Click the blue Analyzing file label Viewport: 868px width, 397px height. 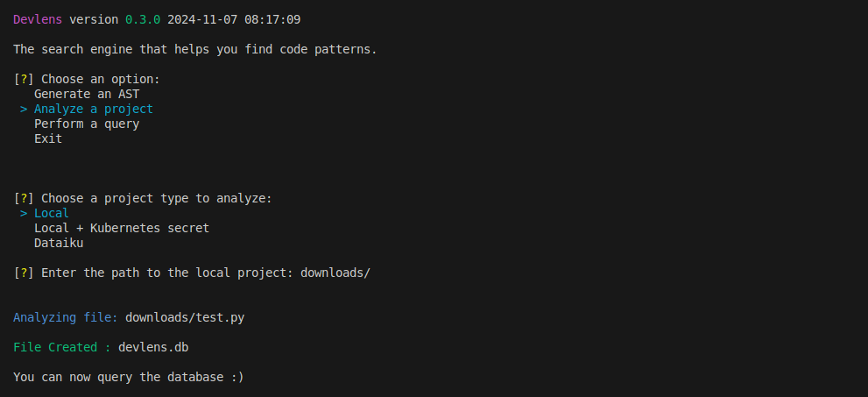[66, 317]
